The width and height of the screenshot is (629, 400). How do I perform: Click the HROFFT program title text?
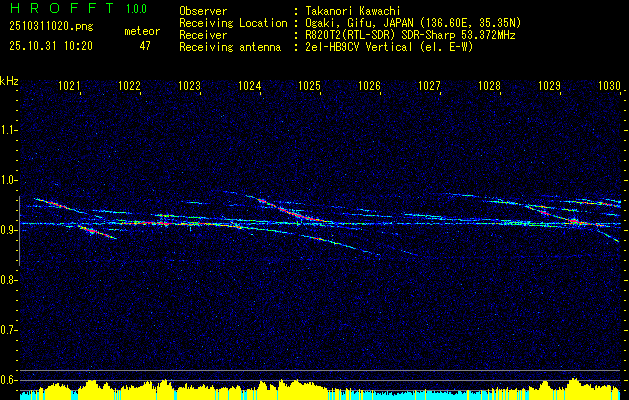click(x=61, y=8)
